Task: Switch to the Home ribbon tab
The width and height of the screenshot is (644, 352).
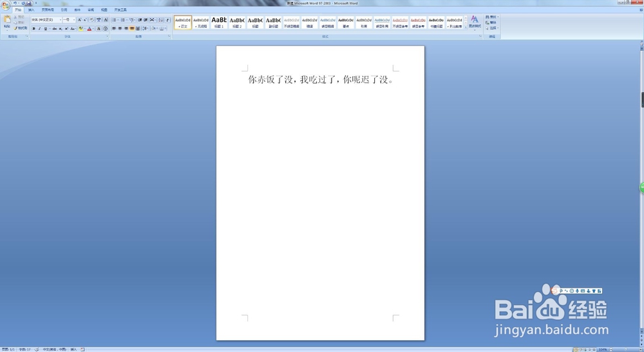Action: 18,10
